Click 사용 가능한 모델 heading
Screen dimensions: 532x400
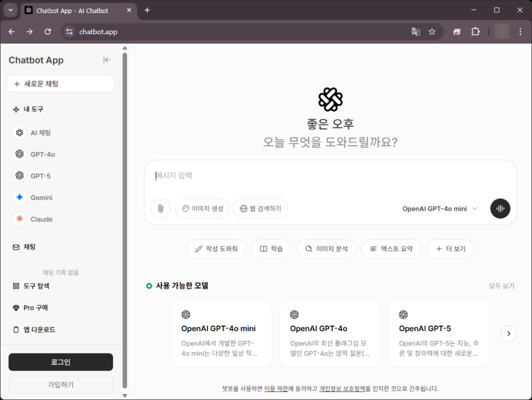[182, 286]
